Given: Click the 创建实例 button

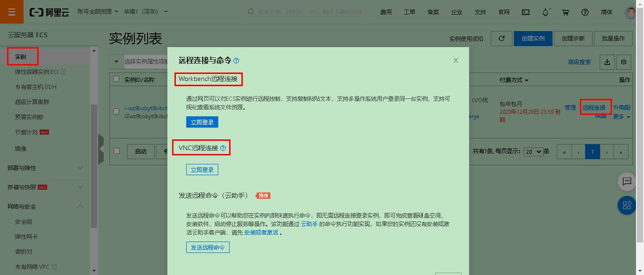Looking at the screenshot, I should point(533,38).
